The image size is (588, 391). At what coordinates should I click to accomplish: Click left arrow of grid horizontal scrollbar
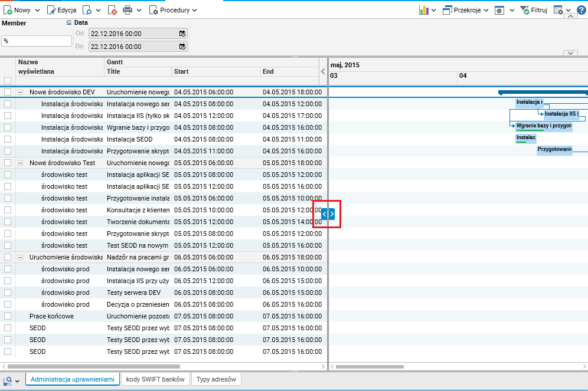(4, 367)
